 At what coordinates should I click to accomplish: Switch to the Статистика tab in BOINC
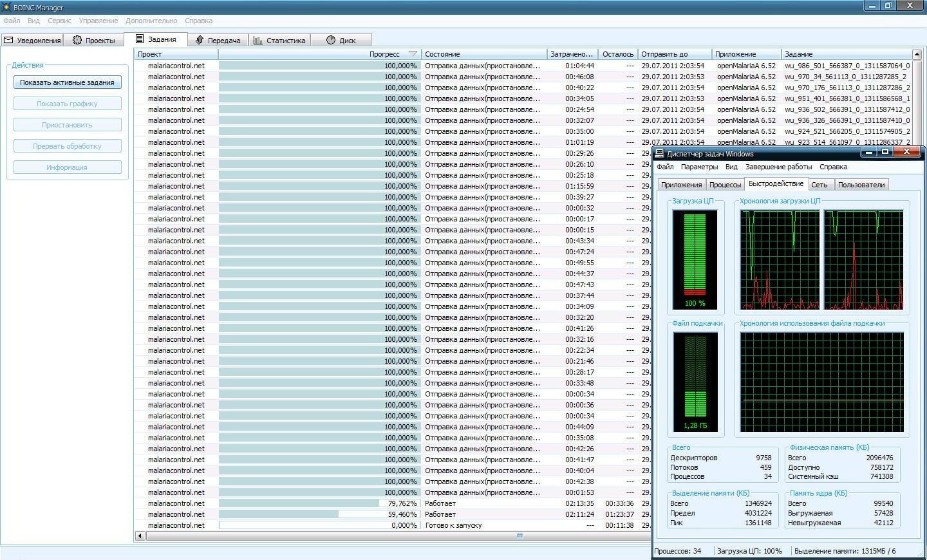[279, 40]
